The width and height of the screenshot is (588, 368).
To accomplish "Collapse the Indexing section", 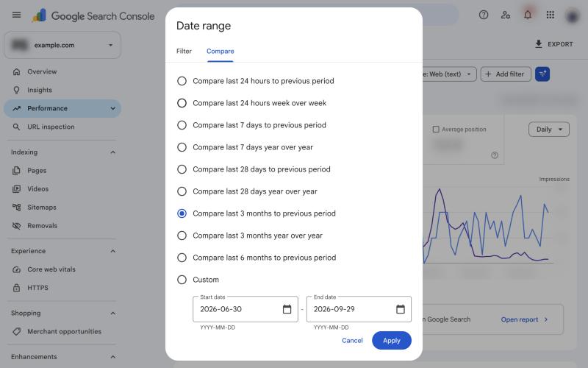I will (113, 152).
